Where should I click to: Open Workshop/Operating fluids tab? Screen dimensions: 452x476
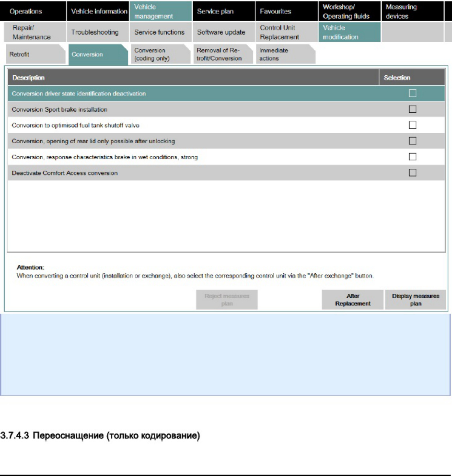point(350,11)
